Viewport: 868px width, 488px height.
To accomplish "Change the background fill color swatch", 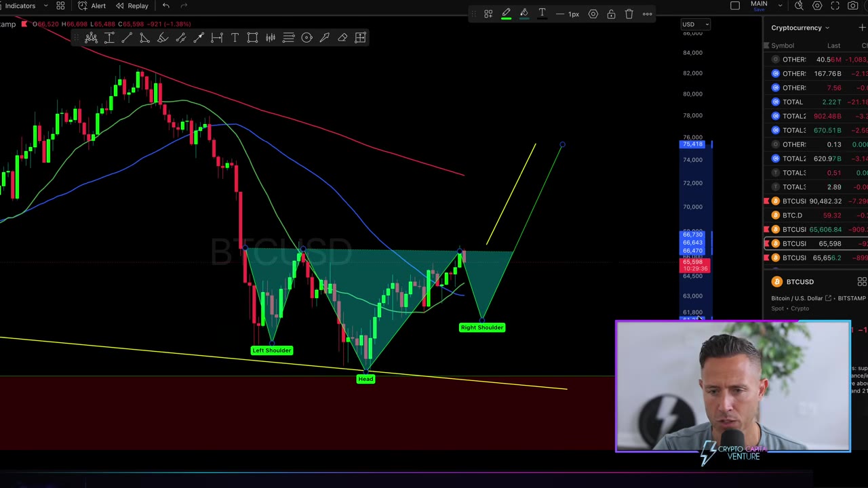I will click(524, 14).
